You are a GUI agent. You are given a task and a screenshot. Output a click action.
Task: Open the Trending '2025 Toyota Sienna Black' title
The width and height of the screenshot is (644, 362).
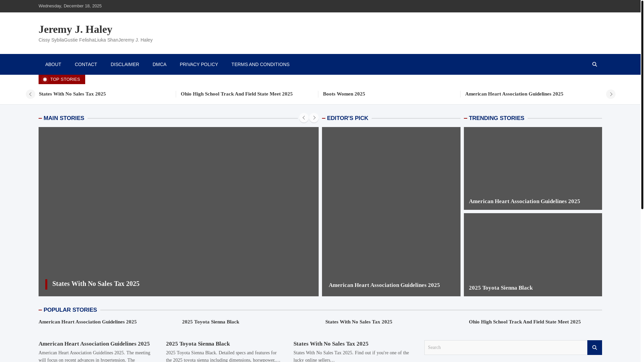[501, 288]
